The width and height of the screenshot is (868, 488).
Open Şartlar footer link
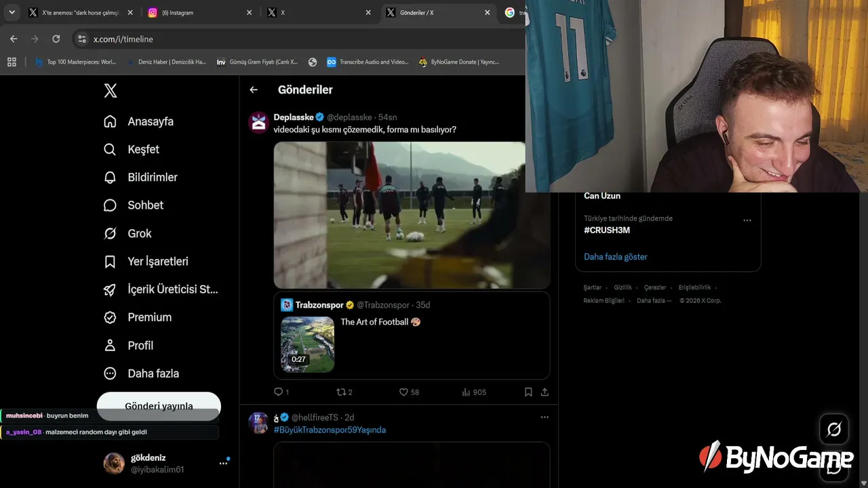click(x=593, y=287)
